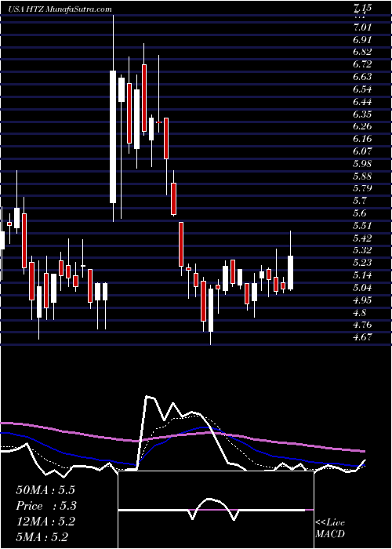Viewport: 392px width, 549px height.
Task: Click the <<Live MACD label
Action: tap(330, 529)
